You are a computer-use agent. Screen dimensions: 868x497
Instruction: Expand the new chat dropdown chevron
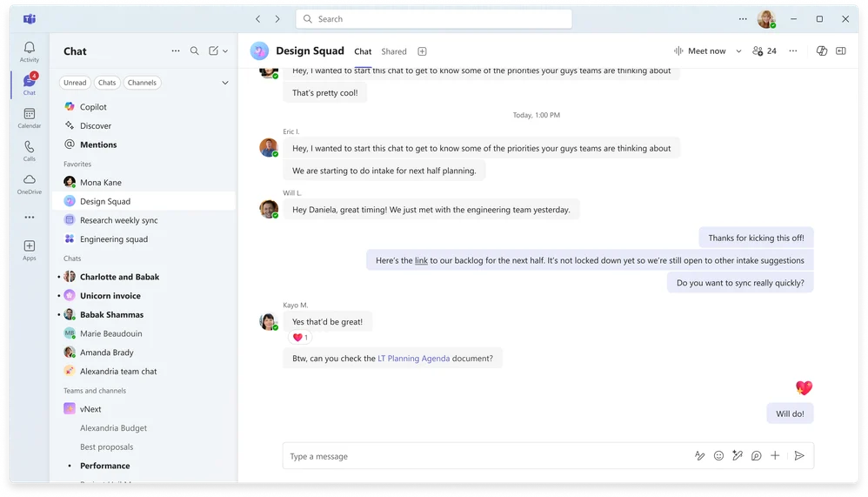[x=225, y=51]
